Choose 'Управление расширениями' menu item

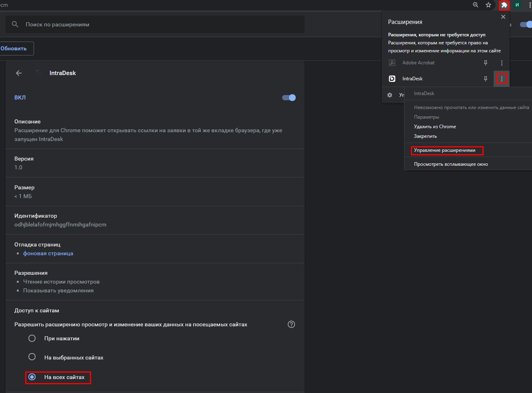444,150
